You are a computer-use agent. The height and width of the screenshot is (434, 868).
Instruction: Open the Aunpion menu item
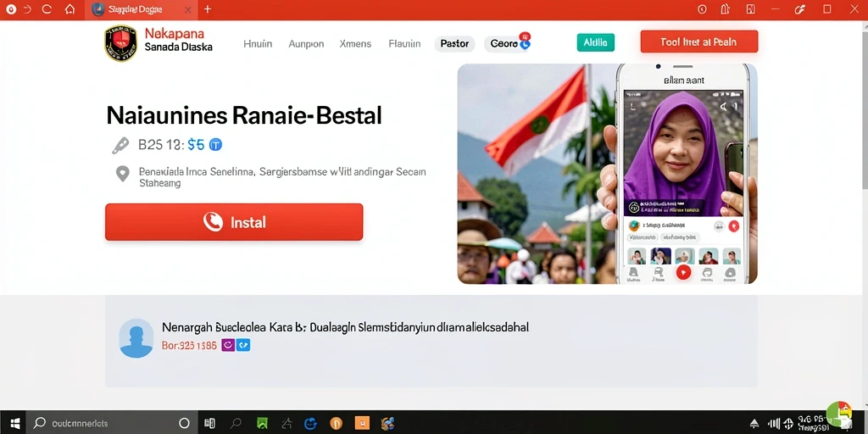(x=306, y=44)
